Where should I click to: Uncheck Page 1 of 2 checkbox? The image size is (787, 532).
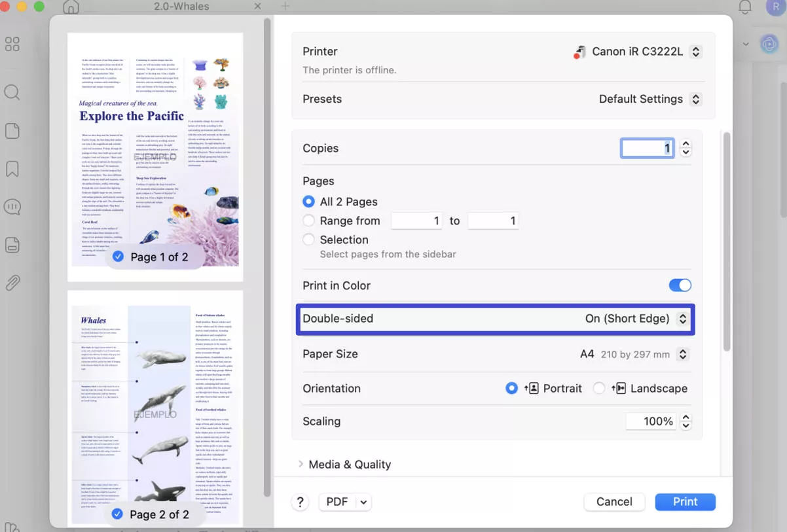(118, 257)
